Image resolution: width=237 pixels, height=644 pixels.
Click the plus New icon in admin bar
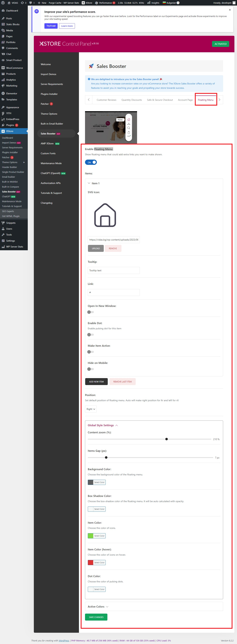[39, 3]
